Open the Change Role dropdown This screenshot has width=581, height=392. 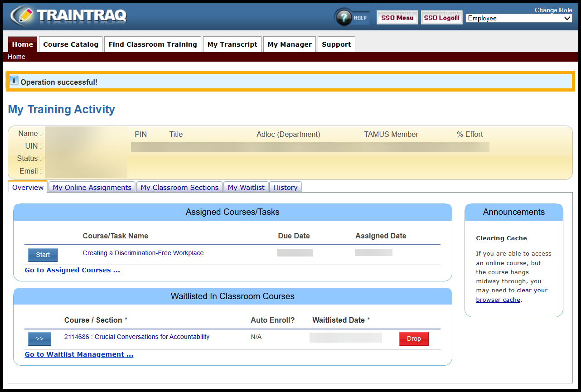pos(519,19)
